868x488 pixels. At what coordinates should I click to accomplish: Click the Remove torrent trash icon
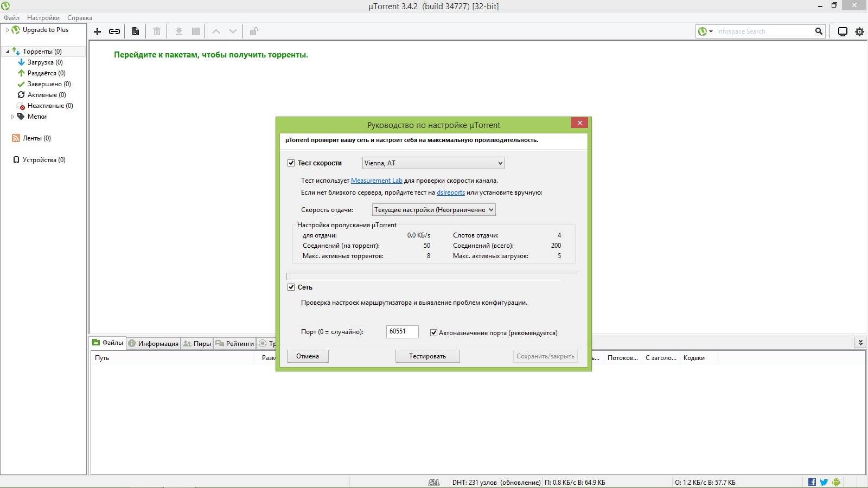(157, 31)
